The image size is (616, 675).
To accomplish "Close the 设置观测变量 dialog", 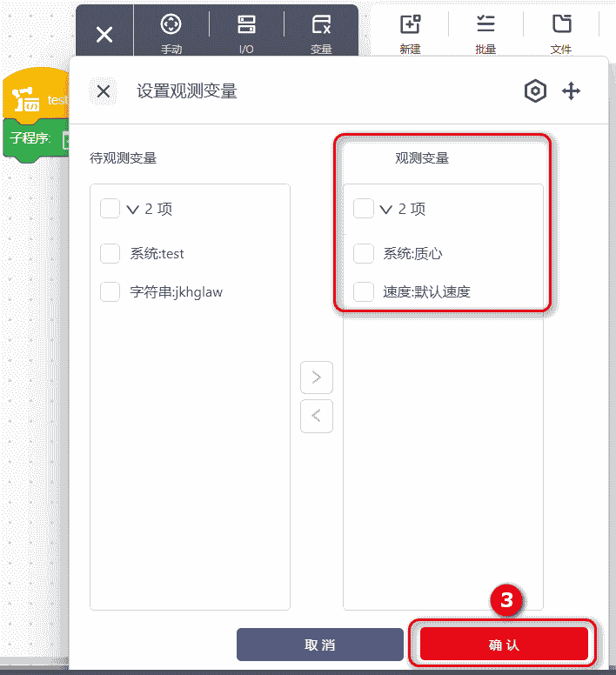I will (104, 91).
